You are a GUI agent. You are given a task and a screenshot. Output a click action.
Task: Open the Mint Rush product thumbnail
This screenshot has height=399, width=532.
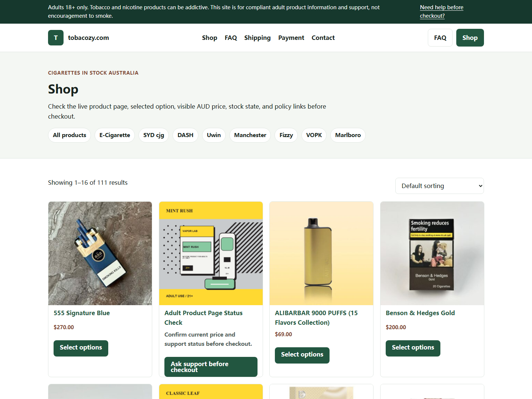pos(211,253)
